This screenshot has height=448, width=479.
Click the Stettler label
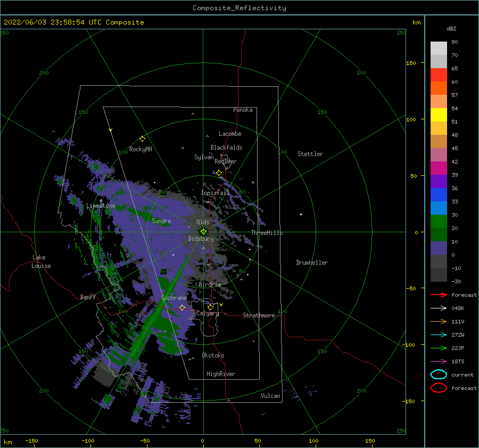pos(310,154)
